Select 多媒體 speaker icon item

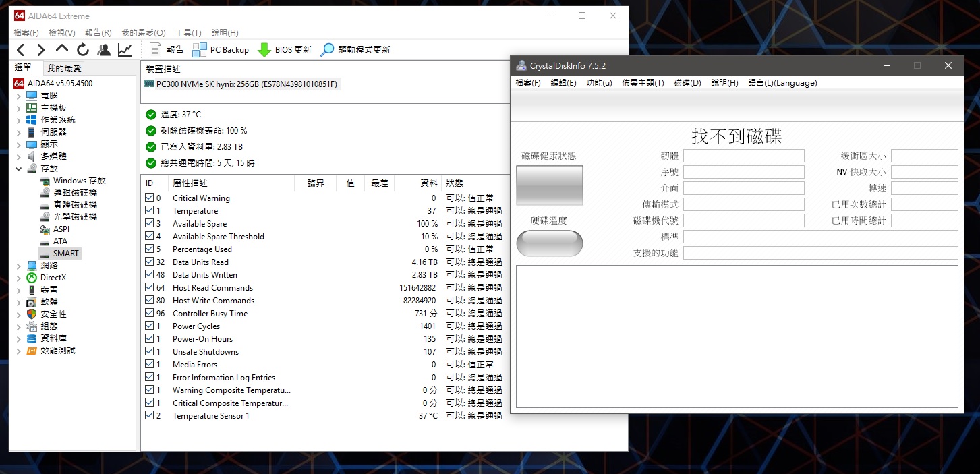47,156
